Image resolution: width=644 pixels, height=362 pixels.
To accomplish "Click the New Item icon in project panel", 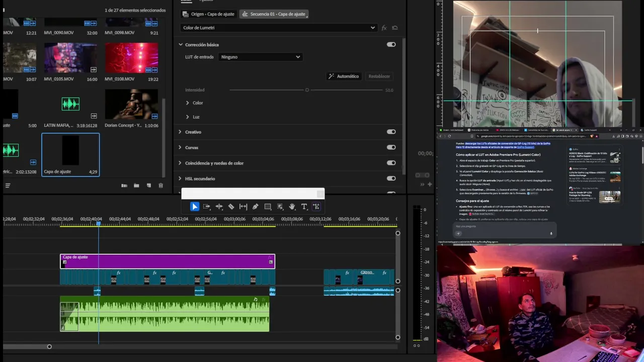I will [148, 186].
